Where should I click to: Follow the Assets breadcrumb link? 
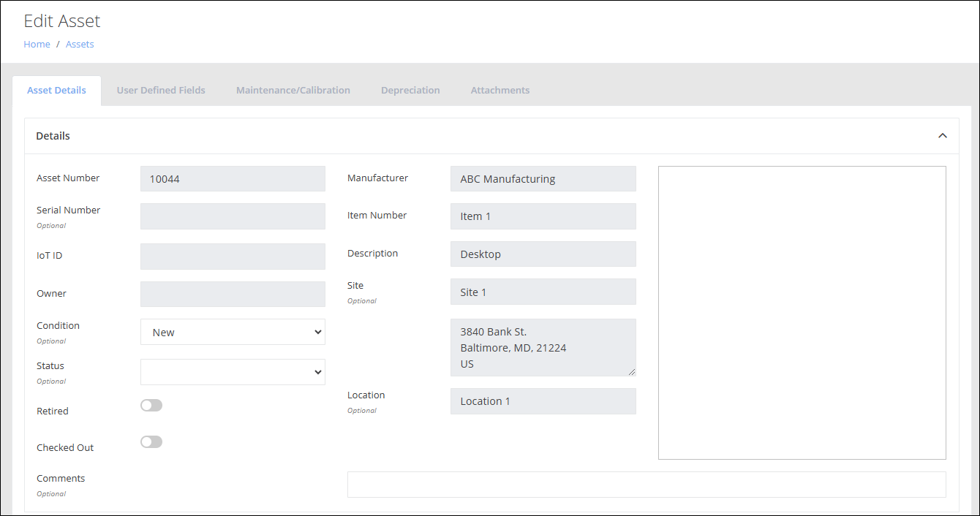point(80,44)
